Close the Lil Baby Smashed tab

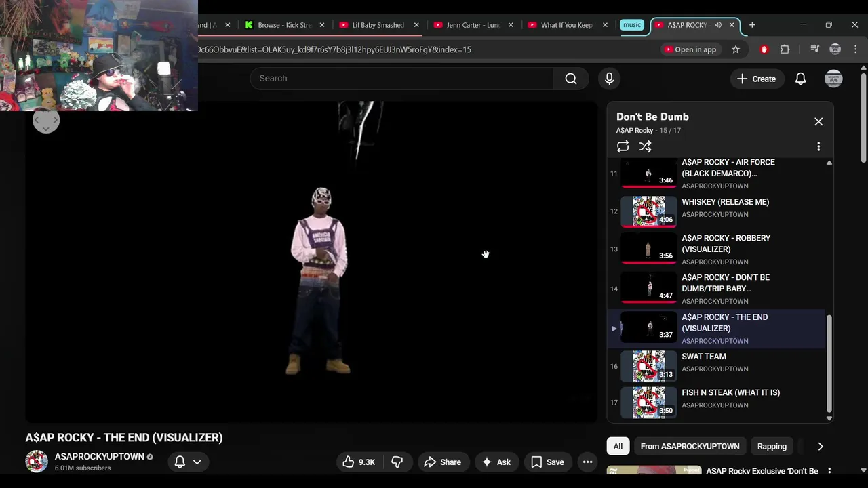click(x=416, y=25)
